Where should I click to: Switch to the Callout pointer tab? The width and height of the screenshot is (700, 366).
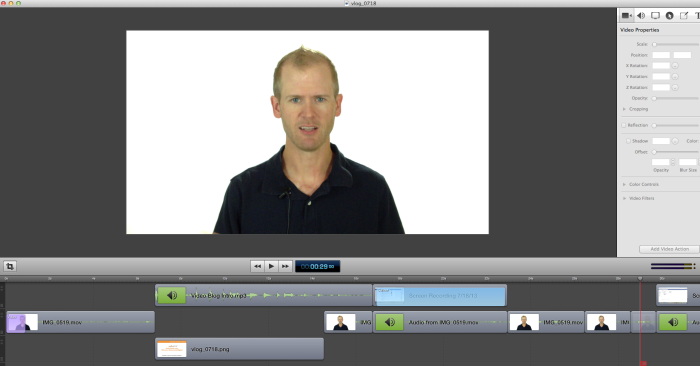(x=670, y=16)
